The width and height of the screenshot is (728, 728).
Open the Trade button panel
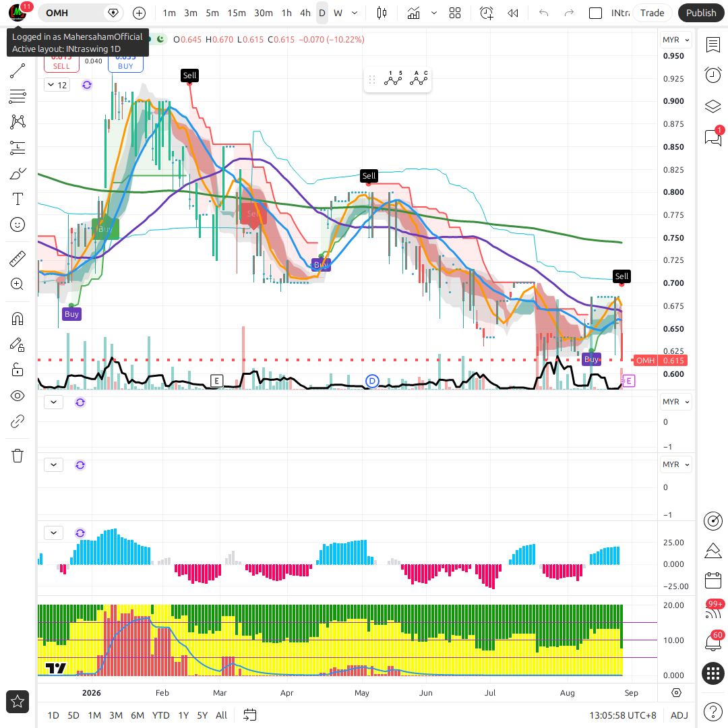(x=652, y=13)
